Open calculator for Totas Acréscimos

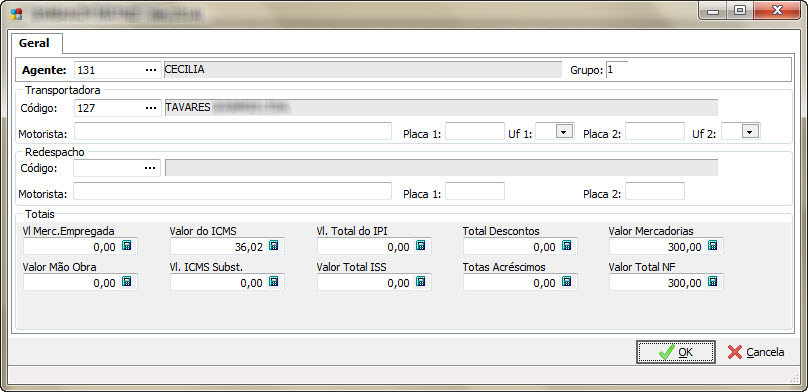566,282
